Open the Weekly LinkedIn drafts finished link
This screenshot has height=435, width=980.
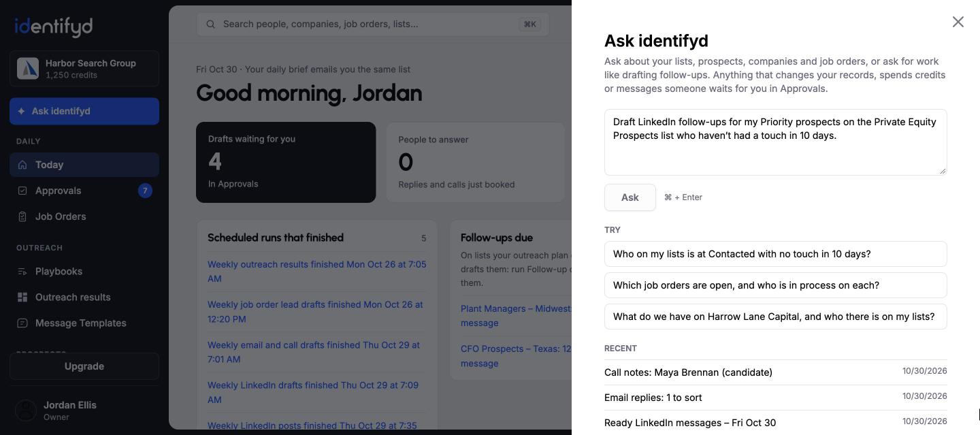(x=313, y=392)
